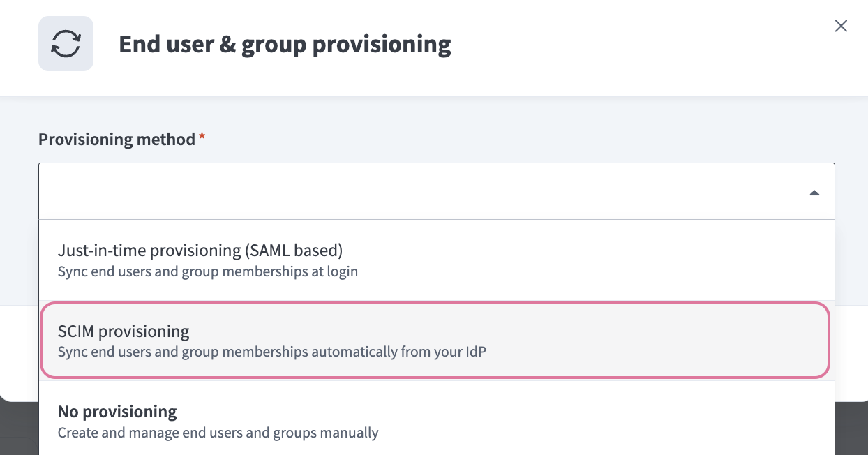Click the close icon at top right
This screenshot has height=455, width=868.
tap(841, 26)
